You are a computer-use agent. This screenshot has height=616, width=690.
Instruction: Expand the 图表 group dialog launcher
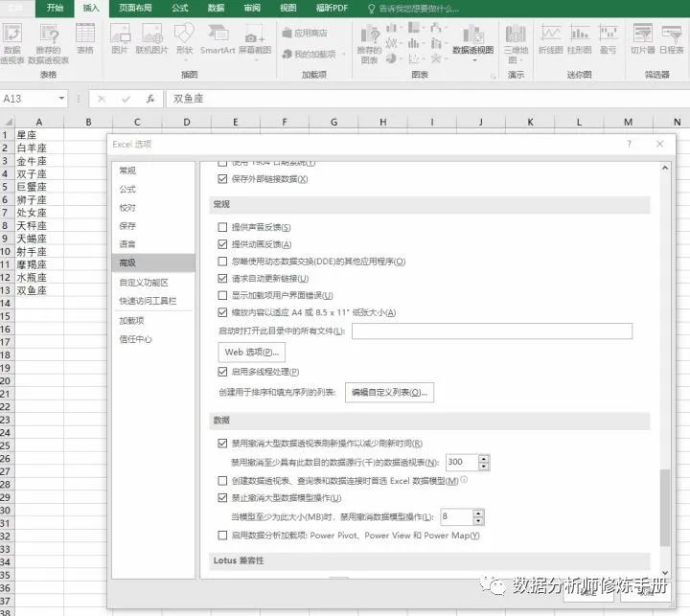pyautogui.click(x=494, y=76)
